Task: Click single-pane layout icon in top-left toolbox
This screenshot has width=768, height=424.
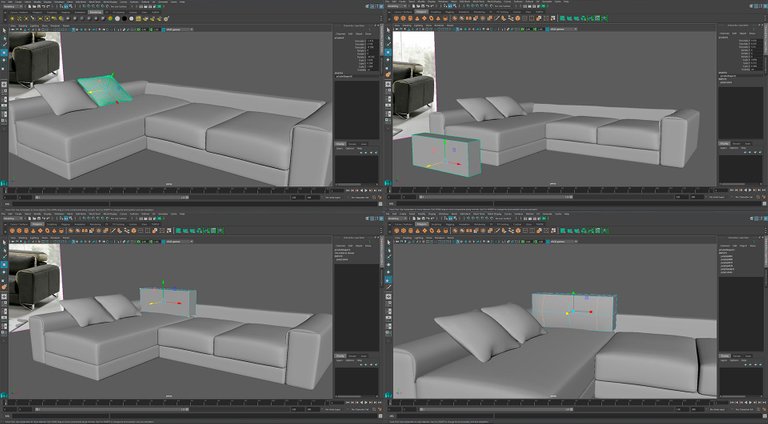Action: click(4, 85)
